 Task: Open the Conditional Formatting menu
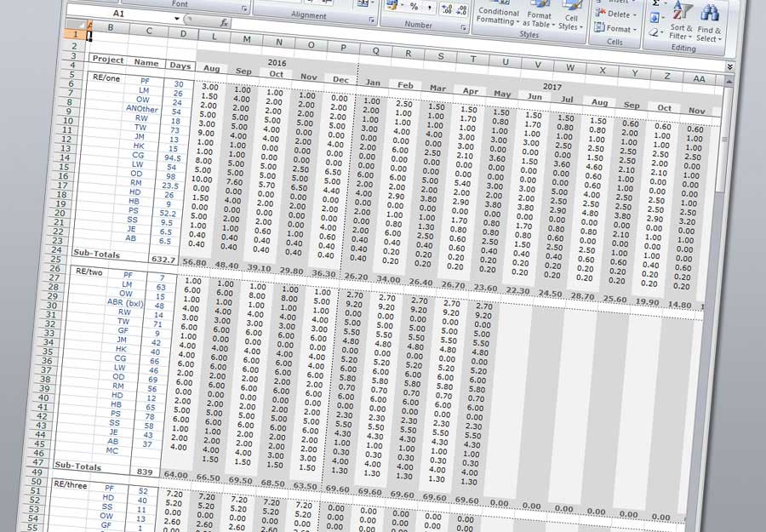[497, 12]
